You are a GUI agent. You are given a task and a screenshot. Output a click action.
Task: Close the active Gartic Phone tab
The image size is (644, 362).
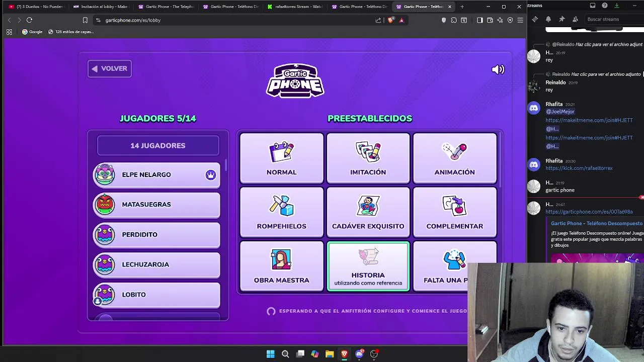point(449,7)
